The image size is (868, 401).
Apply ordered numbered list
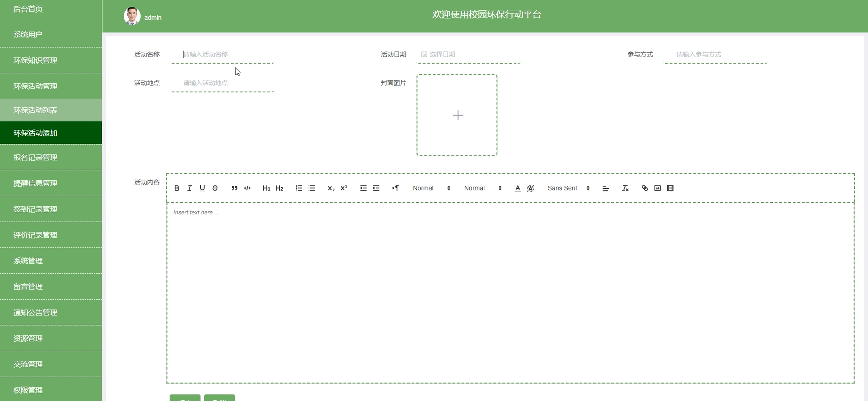pyautogui.click(x=299, y=188)
